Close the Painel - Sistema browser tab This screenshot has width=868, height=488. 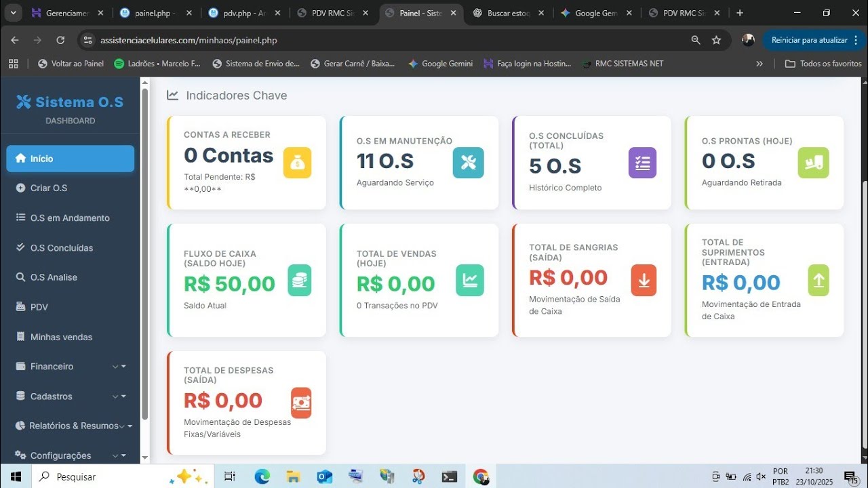453,13
